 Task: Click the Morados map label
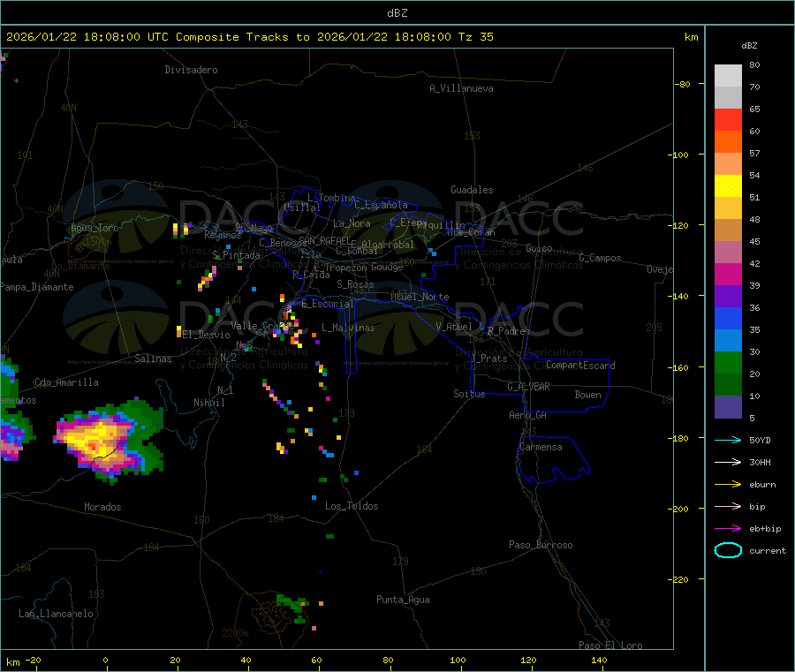(x=102, y=507)
